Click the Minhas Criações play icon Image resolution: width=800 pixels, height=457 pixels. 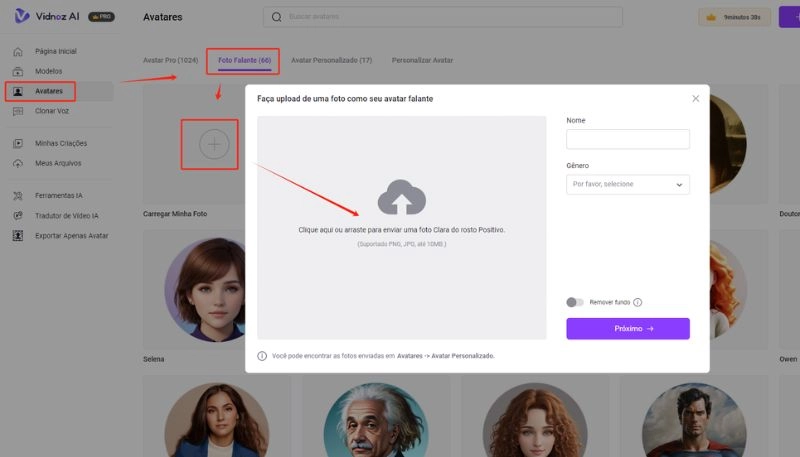18,143
